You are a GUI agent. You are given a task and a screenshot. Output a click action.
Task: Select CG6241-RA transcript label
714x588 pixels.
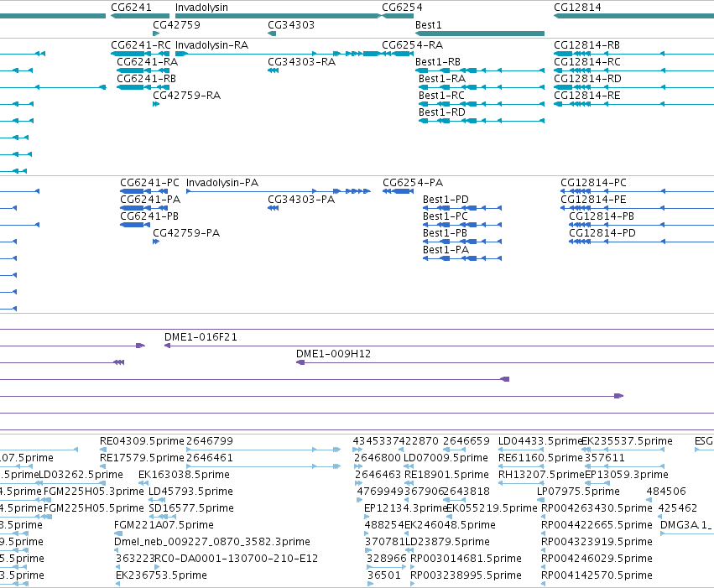pyautogui.click(x=147, y=62)
